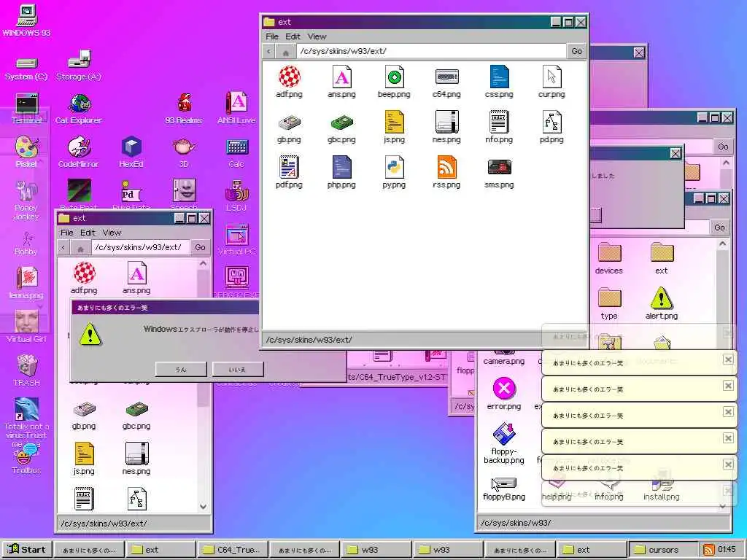
Task: Click address field of the large ext window
Action: click(431, 52)
